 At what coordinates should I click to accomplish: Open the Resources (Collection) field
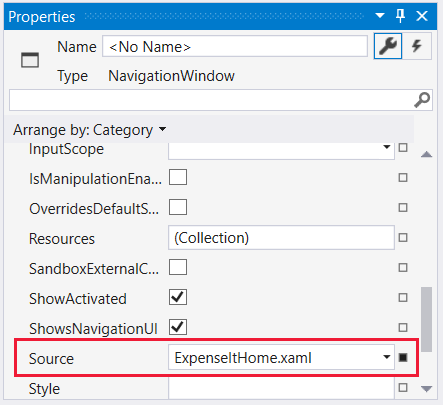pos(281,238)
